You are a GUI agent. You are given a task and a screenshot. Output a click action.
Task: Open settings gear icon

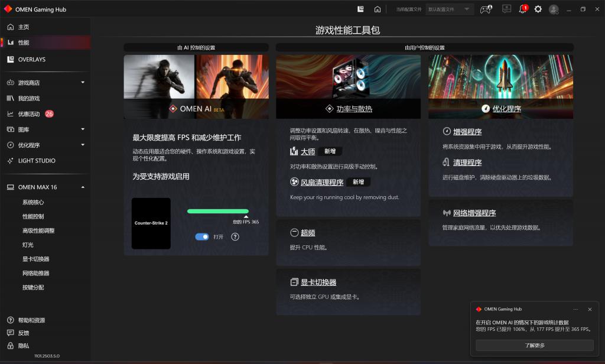tap(538, 9)
